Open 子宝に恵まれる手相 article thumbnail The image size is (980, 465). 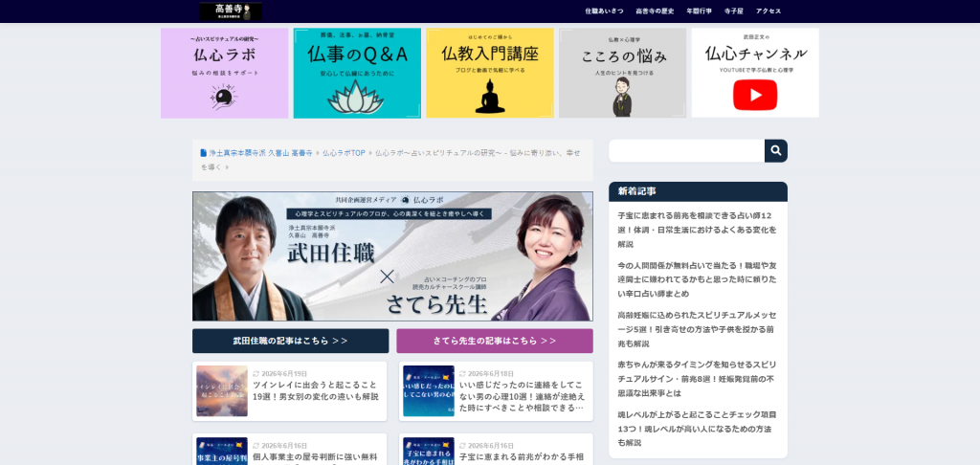[429, 452]
